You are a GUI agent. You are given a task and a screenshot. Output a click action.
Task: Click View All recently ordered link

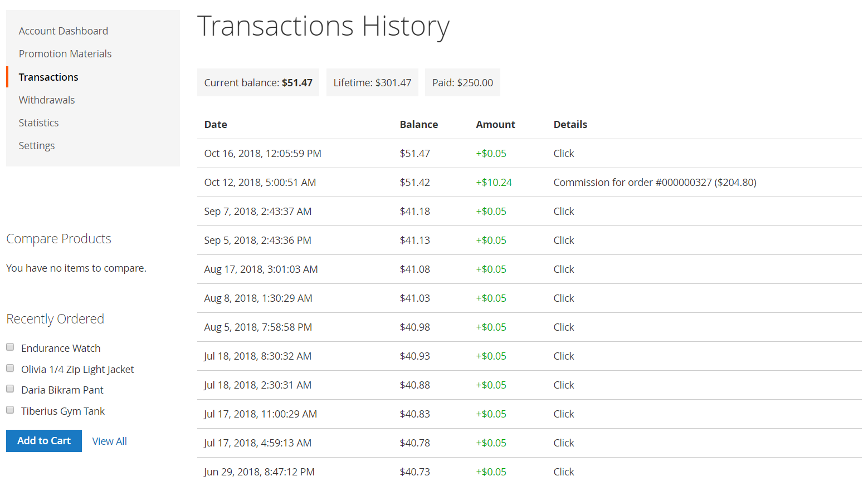(109, 441)
